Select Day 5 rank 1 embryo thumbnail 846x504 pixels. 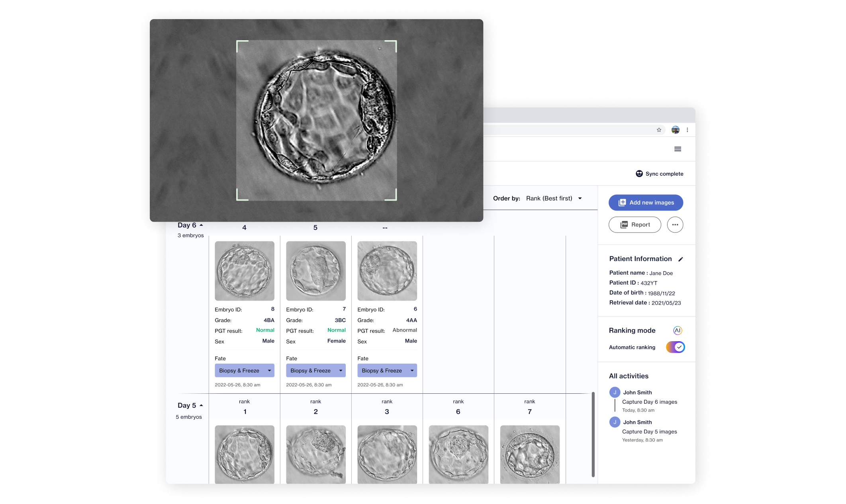coord(244,454)
